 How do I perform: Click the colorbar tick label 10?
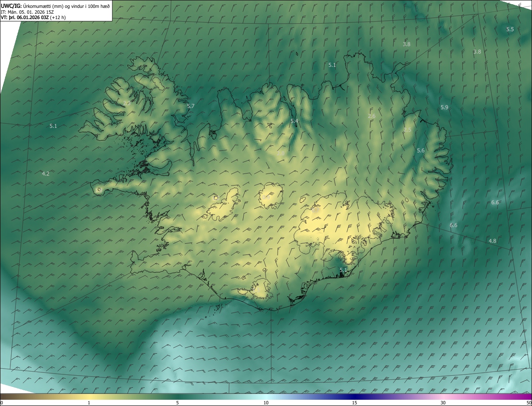(x=266, y=403)
